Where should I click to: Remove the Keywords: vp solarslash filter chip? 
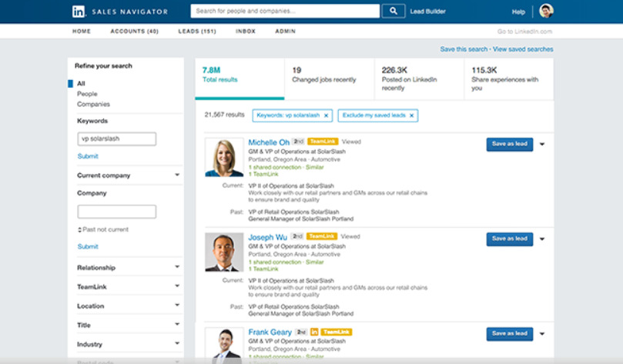pos(327,115)
